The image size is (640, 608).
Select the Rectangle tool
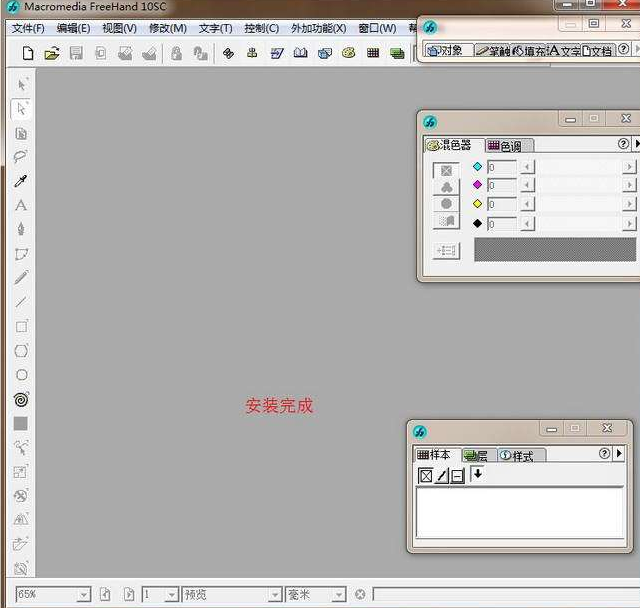[22, 326]
